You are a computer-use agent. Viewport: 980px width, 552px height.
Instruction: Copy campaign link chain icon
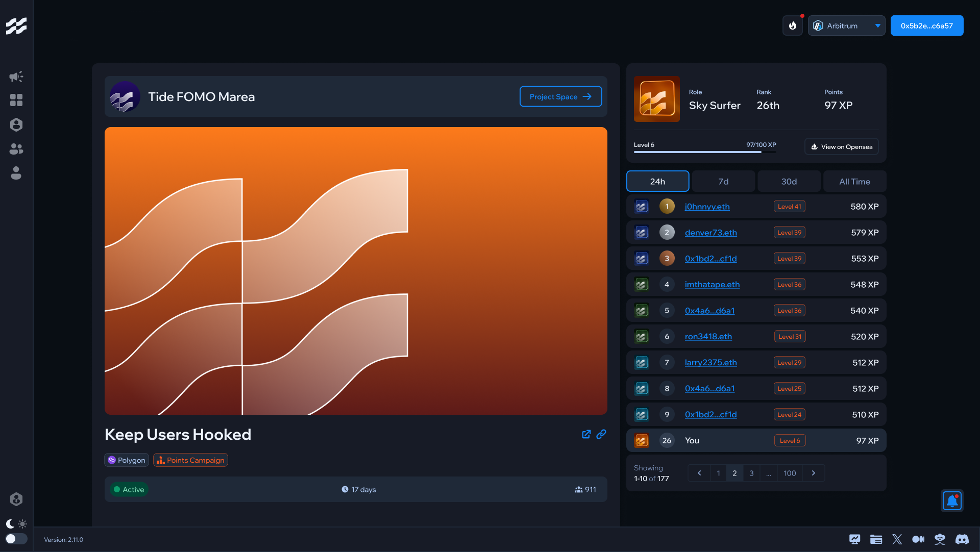click(601, 434)
